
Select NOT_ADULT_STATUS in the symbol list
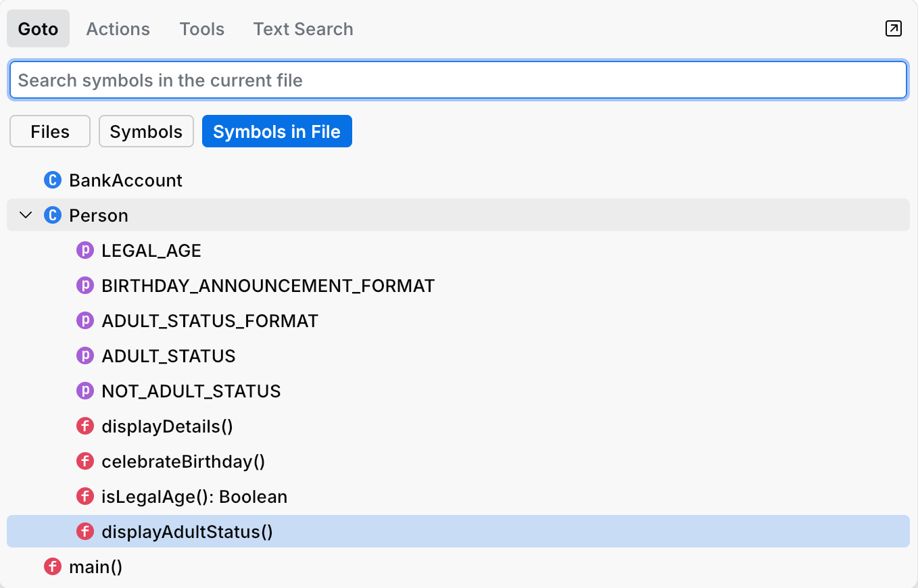(191, 391)
